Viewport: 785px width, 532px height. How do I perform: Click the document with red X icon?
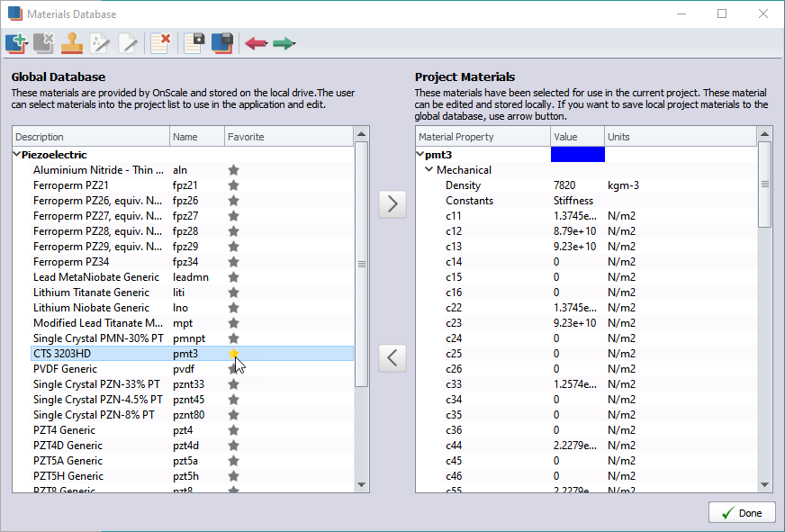pos(160,43)
